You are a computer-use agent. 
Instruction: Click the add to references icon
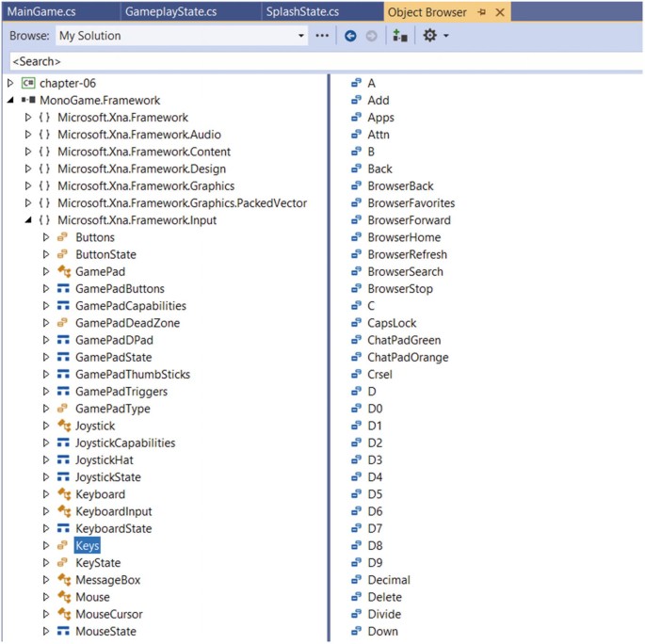(400, 36)
